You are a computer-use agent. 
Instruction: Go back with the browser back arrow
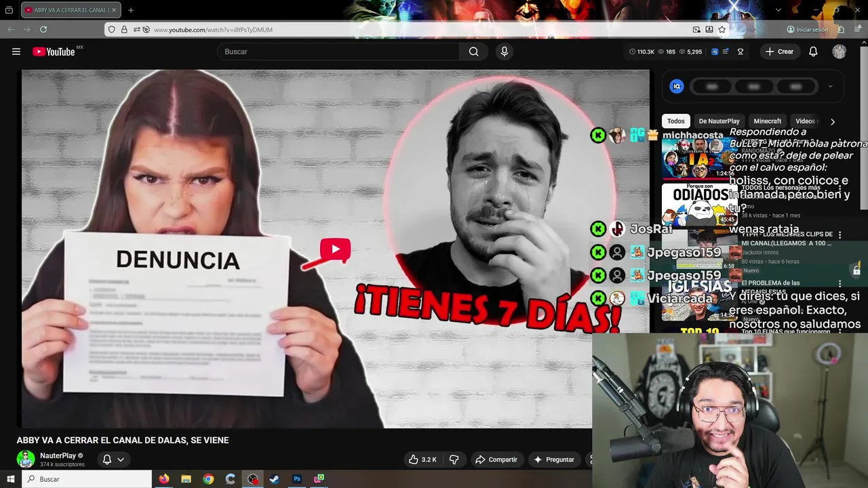11,30
